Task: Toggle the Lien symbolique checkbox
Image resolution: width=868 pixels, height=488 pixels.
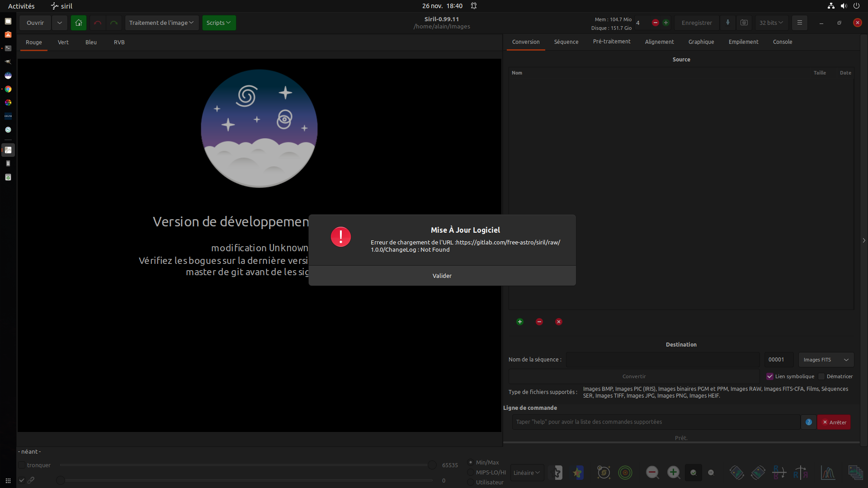Action: pos(770,376)
